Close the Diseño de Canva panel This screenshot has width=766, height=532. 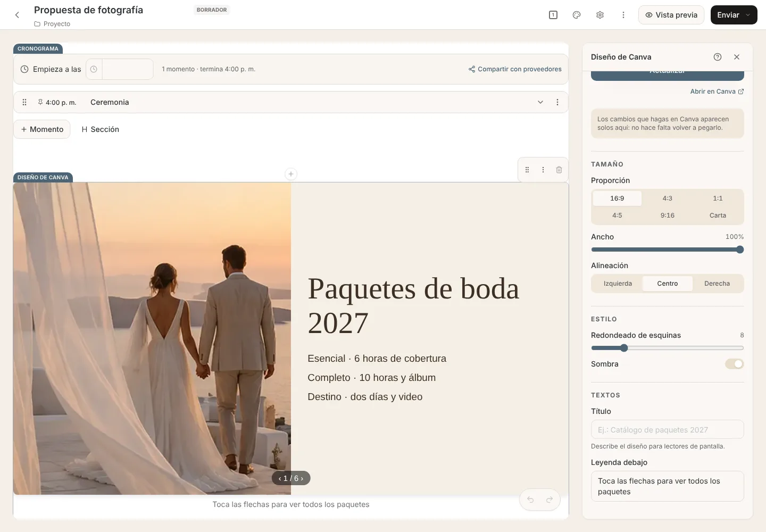[x=737, y=57]
